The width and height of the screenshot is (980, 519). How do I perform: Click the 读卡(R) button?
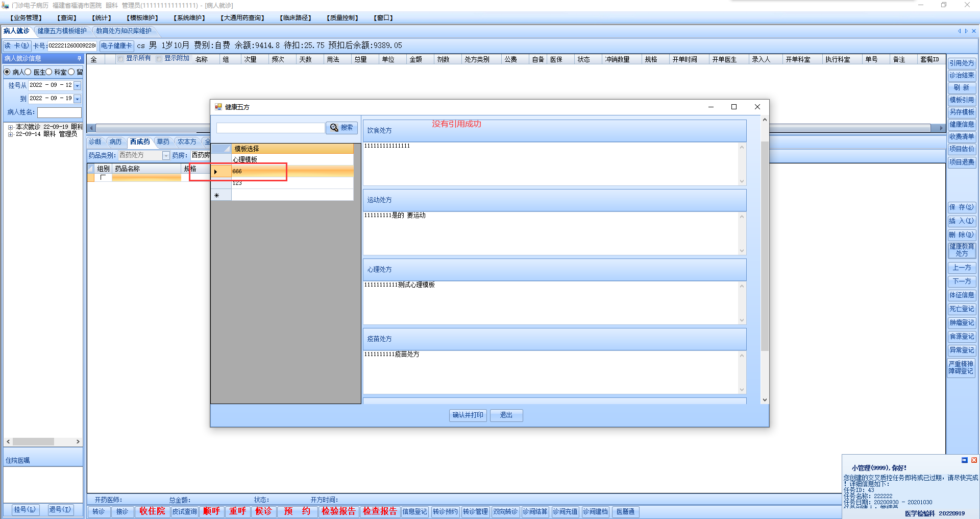pyautogui.click(x=17, y=45)
